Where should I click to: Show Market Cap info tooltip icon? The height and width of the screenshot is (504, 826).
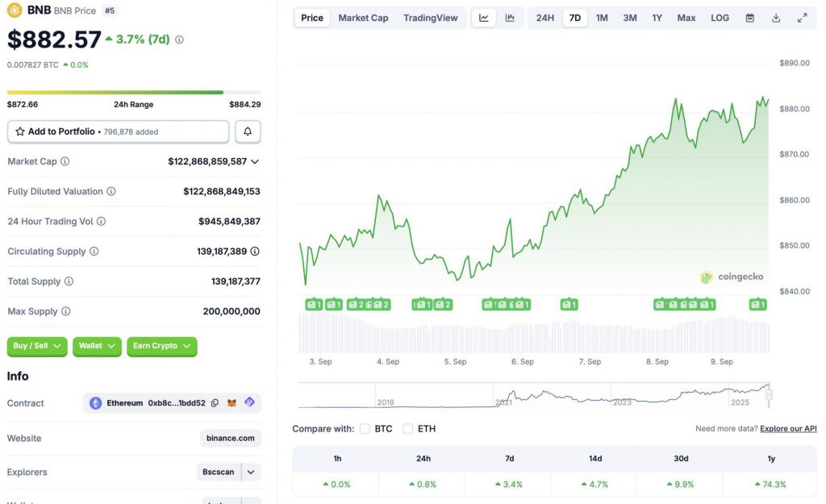65,161
